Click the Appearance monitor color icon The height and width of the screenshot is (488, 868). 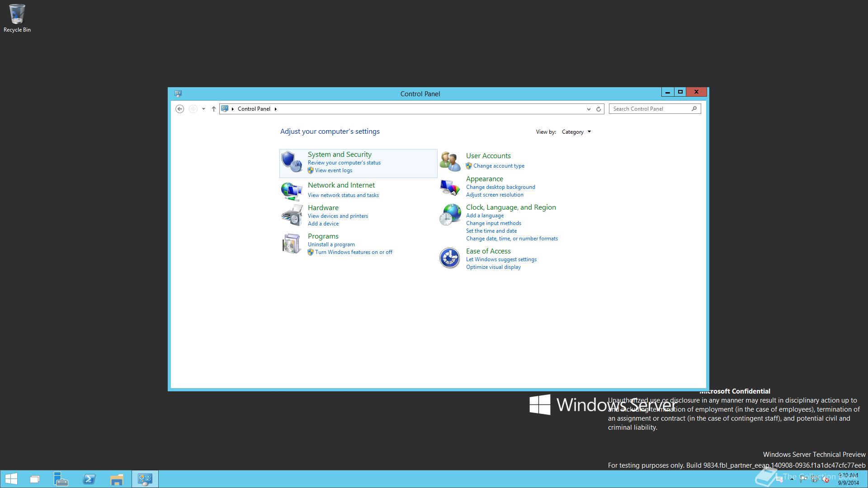(x=450, y=187)
